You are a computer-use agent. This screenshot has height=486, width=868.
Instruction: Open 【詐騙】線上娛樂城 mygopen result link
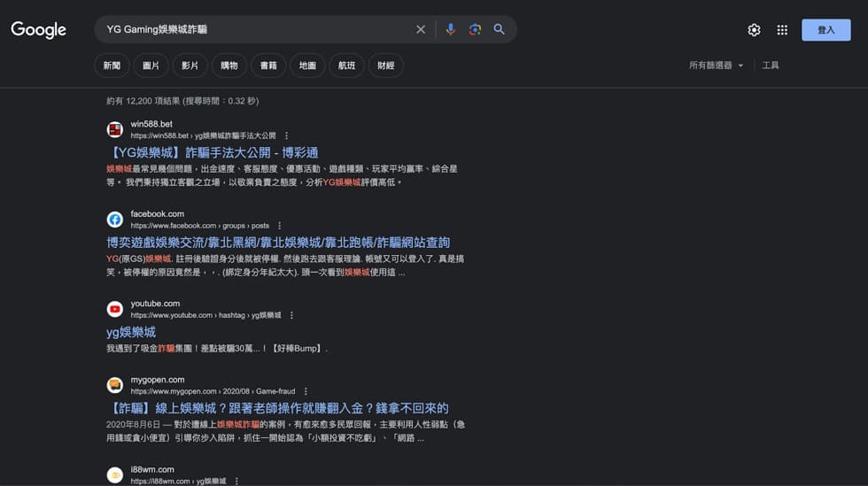click(278, 408)
